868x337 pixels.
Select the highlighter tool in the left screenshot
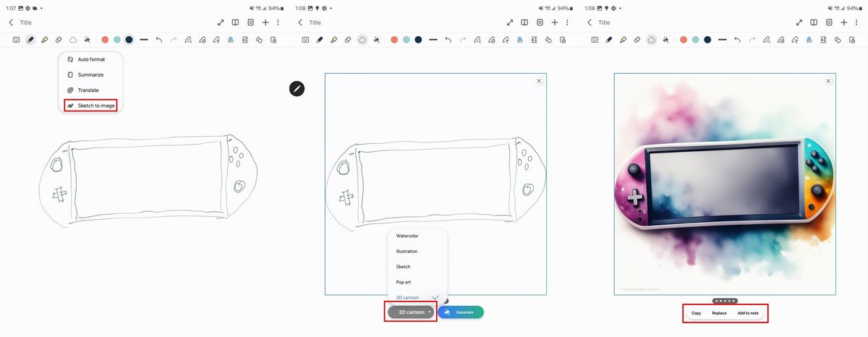[45, 40]
